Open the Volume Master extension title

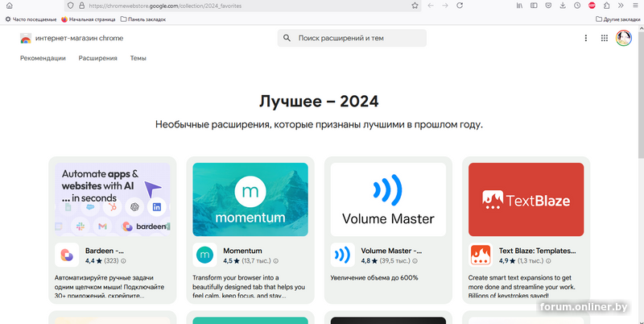click(x=391, y=251)
